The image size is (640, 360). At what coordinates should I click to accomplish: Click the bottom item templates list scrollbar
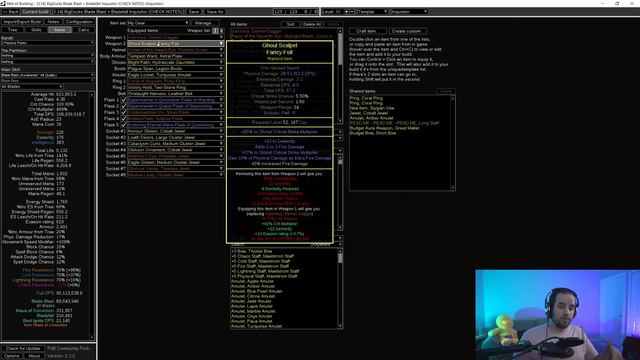click(340, 289)
